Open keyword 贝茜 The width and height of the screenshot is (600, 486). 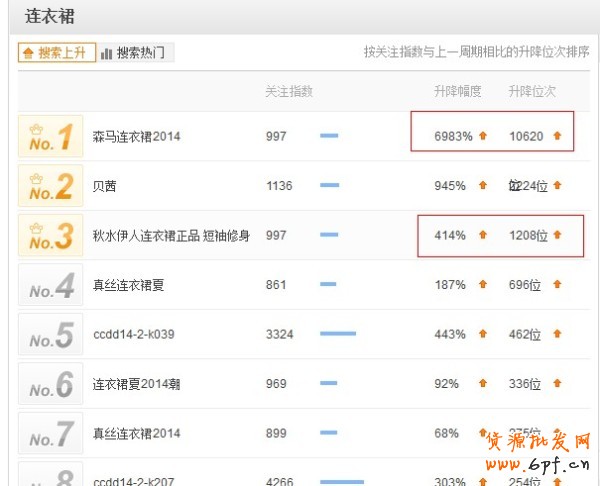pos(104,186)
